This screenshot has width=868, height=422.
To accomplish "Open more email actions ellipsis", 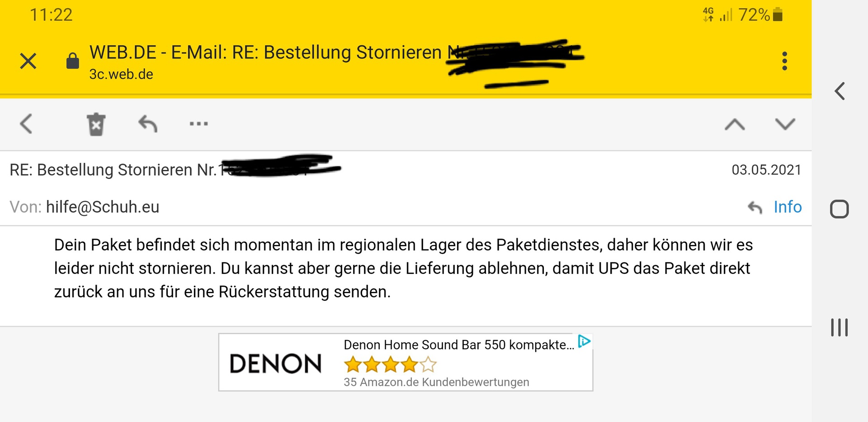I will (198, 124).
